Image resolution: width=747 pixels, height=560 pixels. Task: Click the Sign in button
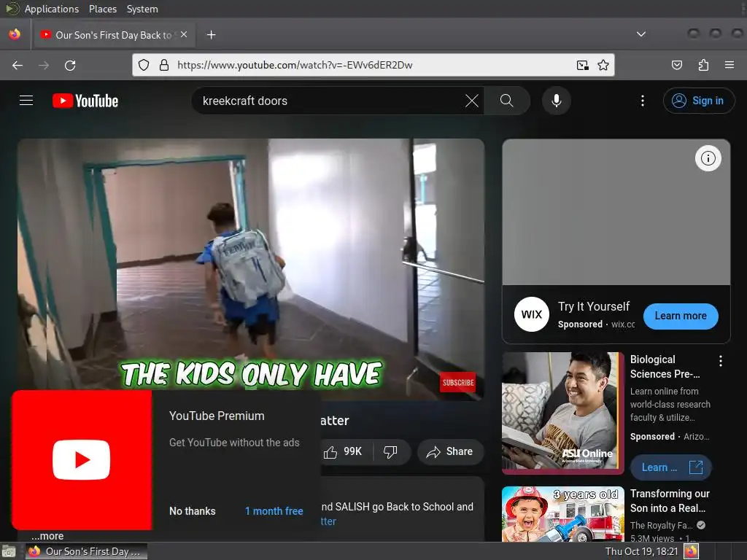(x=699, y=101)
